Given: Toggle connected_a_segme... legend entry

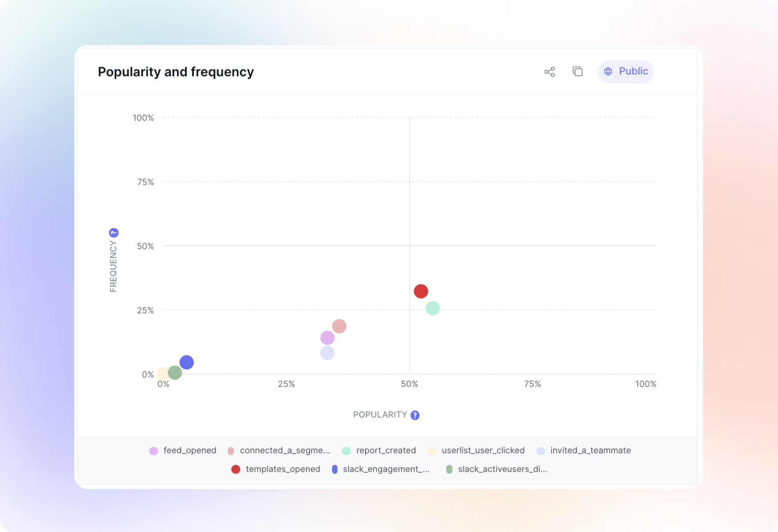Looking at the screenshot, I should tap(279, 450).
